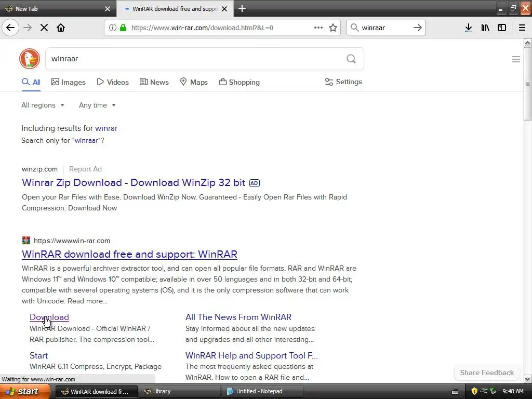
Task: Click the vertical scrollbar thumb
Action: point(528,84)
